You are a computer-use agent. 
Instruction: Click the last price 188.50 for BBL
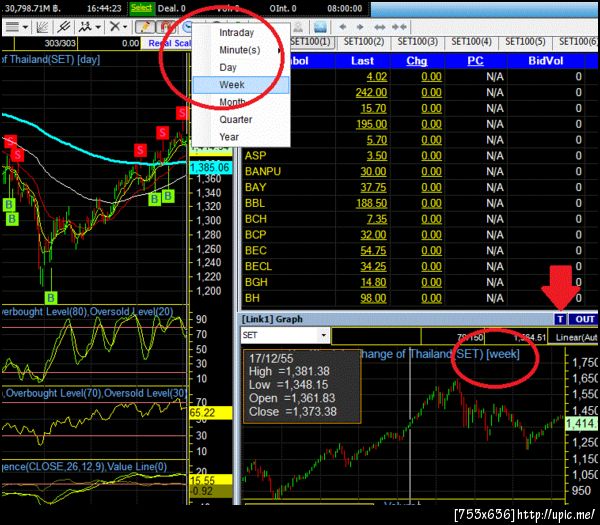pos(371,203)
